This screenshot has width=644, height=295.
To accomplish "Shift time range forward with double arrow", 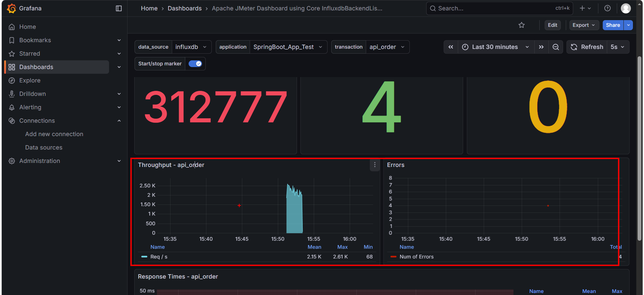I will tap(541, 47).
